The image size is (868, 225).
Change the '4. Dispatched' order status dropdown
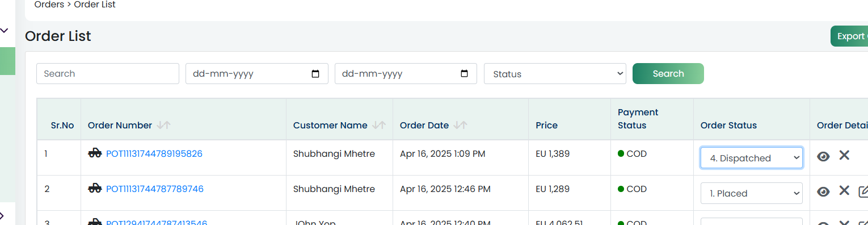tap(752, 158)
